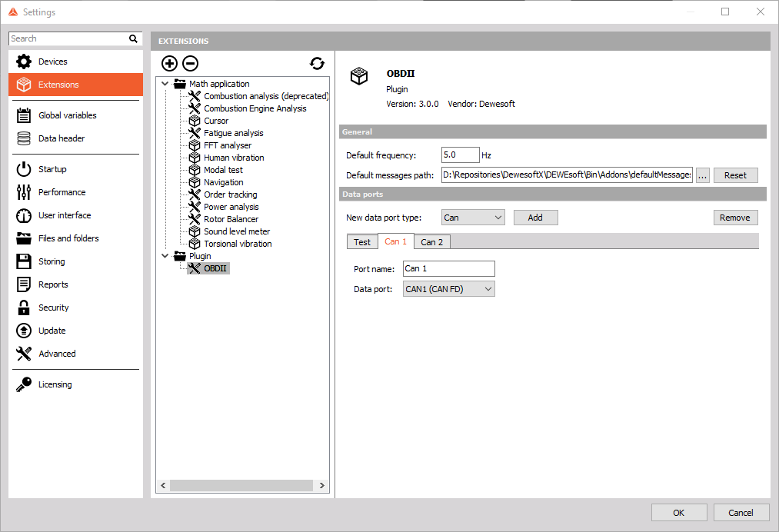The width and height of the screenshot is (779, 532).
Task: Refresh the extensions list
Action: click(317, 64)
